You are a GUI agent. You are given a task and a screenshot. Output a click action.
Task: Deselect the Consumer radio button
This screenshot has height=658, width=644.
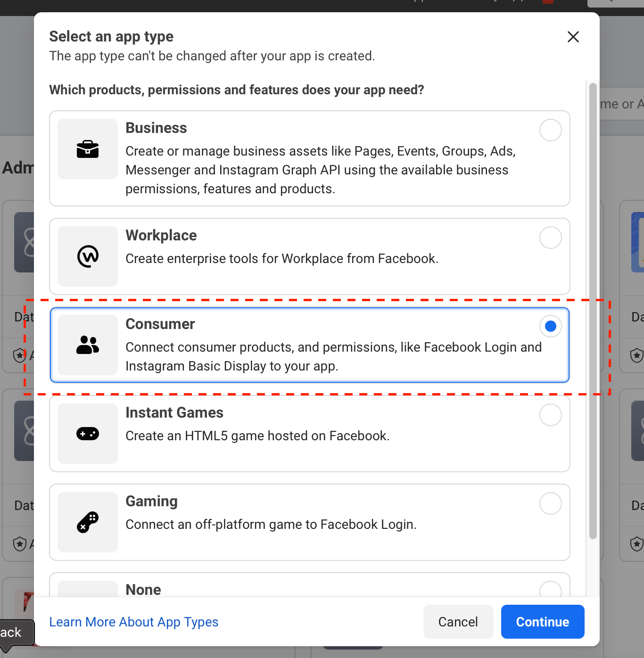tap(550, 326)
